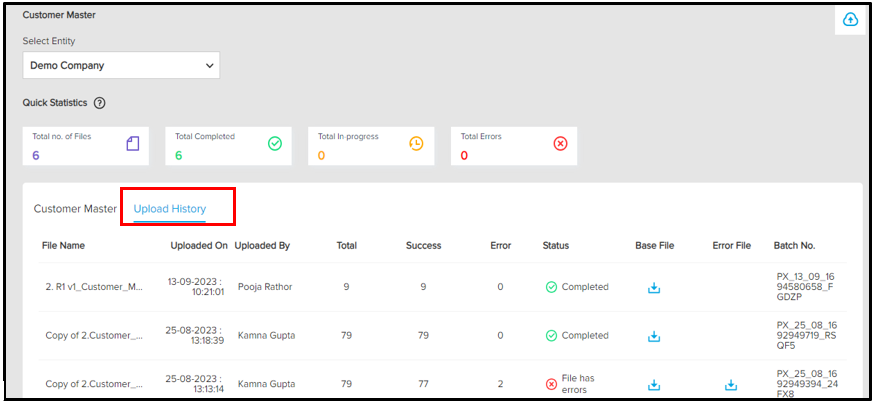Open the Select Entity dropdown
The width and height of the screenshot is (877, 403).
(x=121, y=65)
